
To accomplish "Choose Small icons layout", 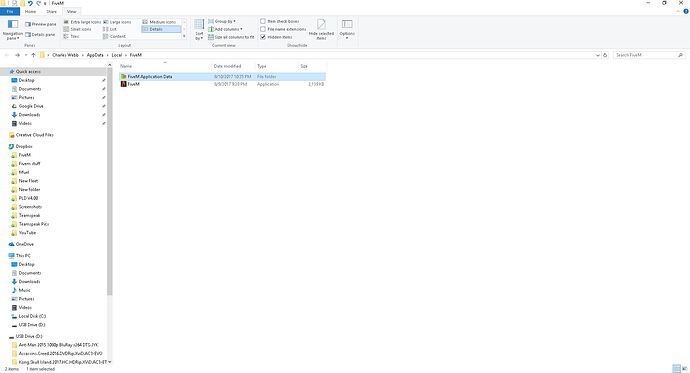I will click(x=77, y=29).
